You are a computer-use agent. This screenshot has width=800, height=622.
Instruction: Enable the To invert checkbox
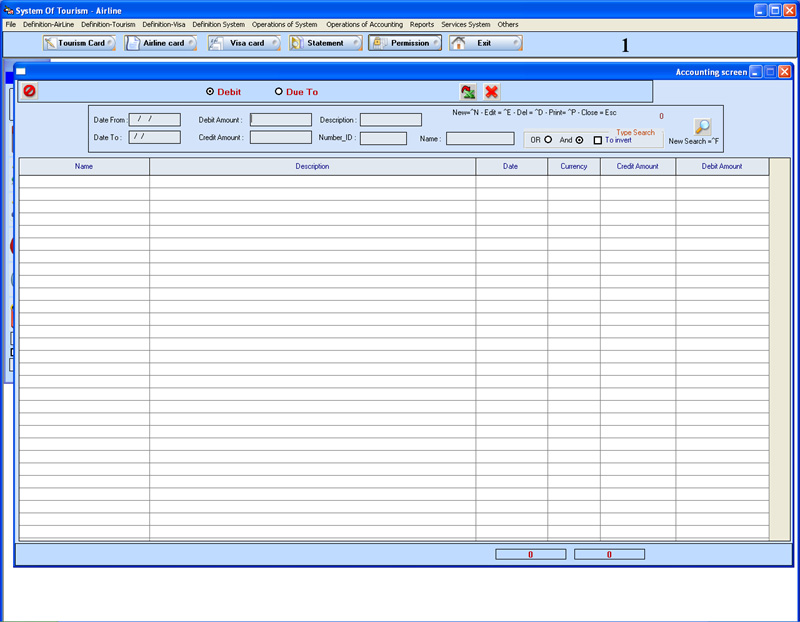(598, 140)
